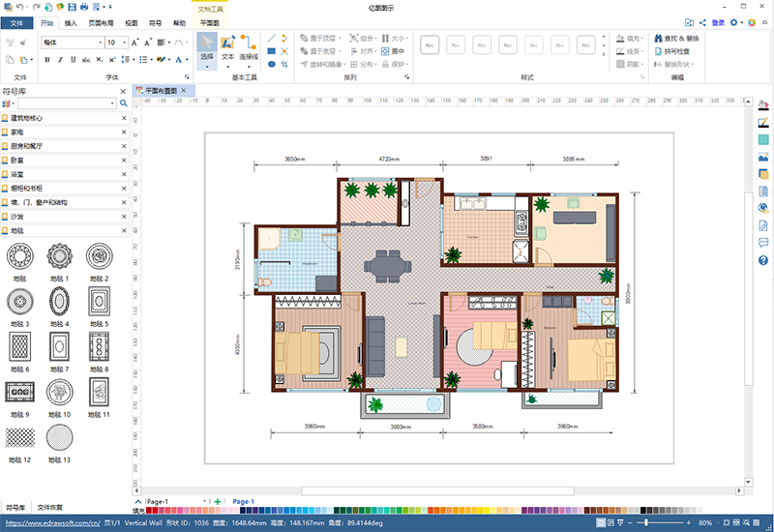Select the 地毯 5 rug symbol thumbnail

pos(100,301)
